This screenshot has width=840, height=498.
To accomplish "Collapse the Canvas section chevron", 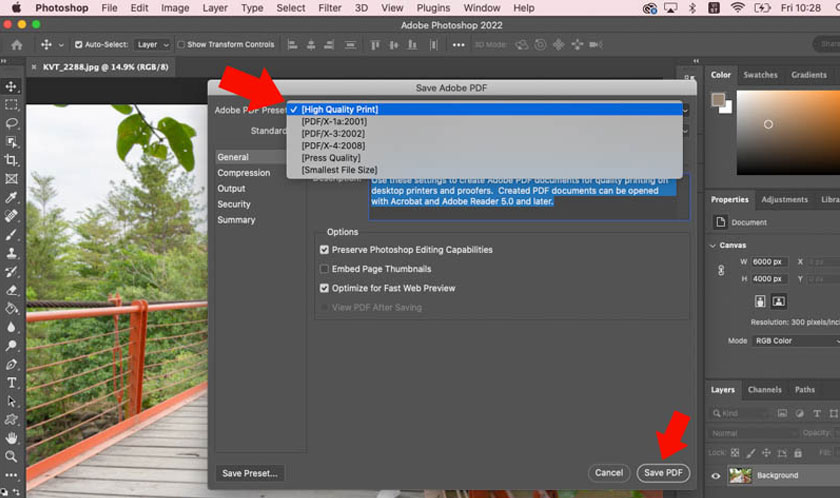I will (x=713, y=245).
